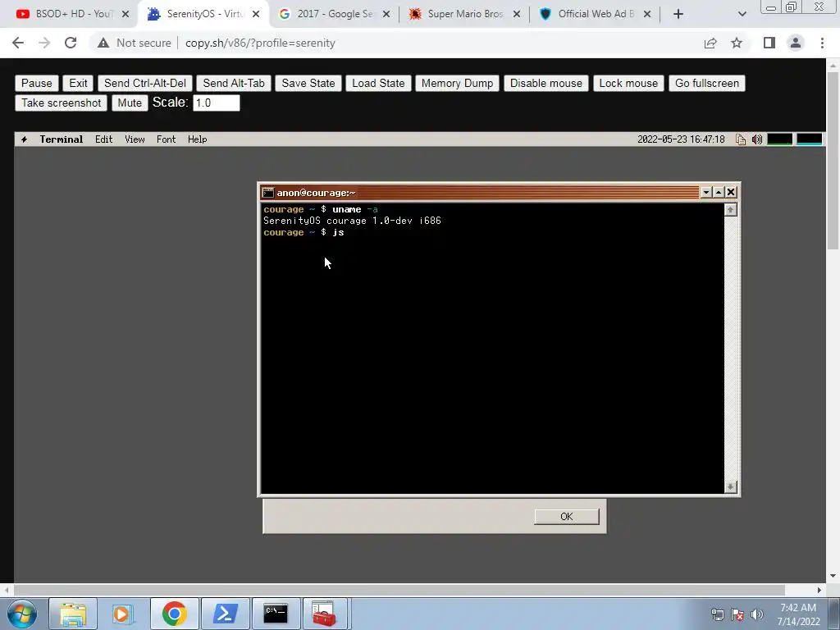Take a screenshot of the emulator
Image resolution: width=840 pixels, height=630 pixels.
(x=61, y=103)
